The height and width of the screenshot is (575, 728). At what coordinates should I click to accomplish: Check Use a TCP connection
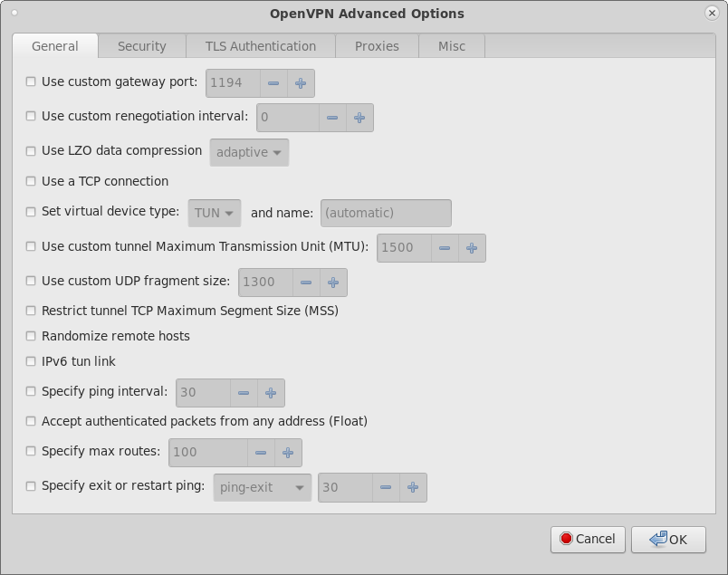[x=31, y=181]
